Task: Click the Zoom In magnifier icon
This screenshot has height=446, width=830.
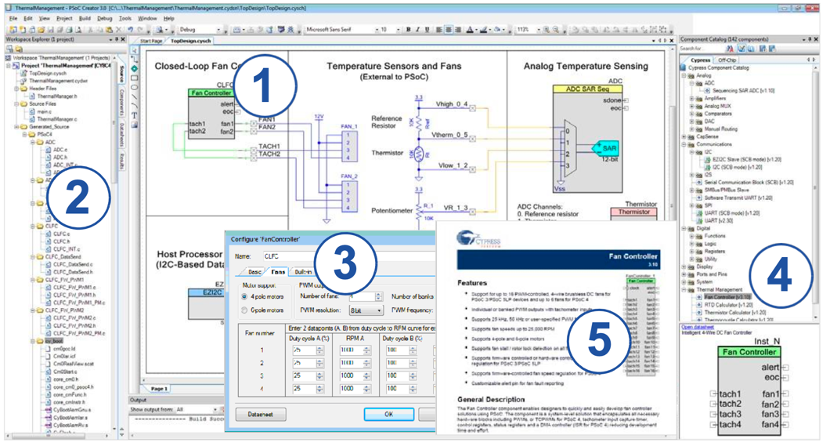Action: point(547,30)
